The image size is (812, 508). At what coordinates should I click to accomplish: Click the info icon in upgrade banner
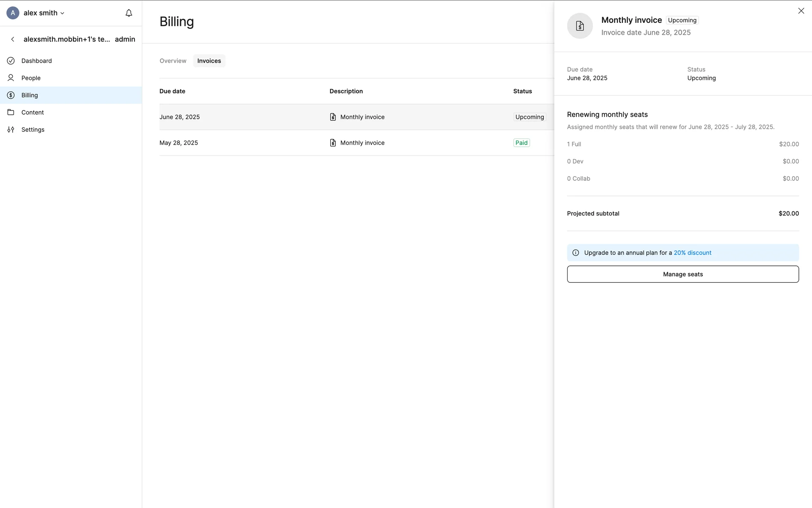(576, 253)
